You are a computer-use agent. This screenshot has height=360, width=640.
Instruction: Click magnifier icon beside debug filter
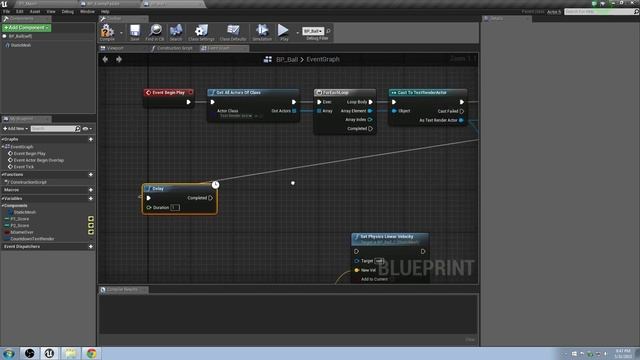(x=329, y=31)
